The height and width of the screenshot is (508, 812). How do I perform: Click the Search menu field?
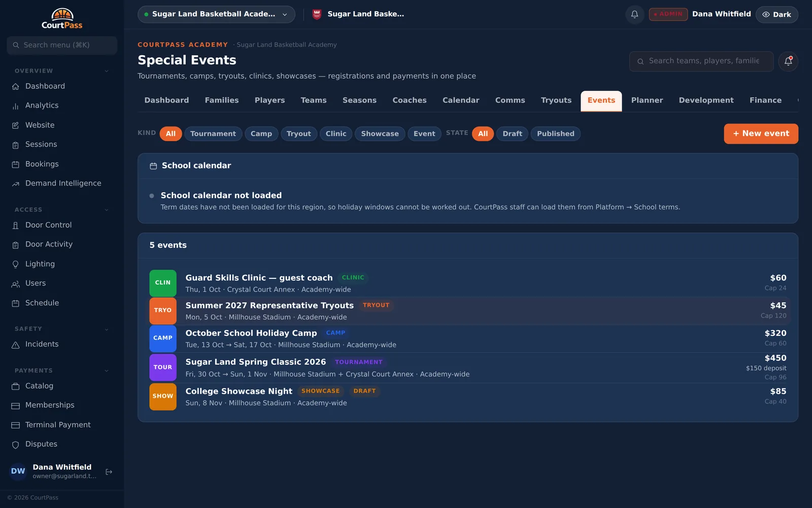62,45
